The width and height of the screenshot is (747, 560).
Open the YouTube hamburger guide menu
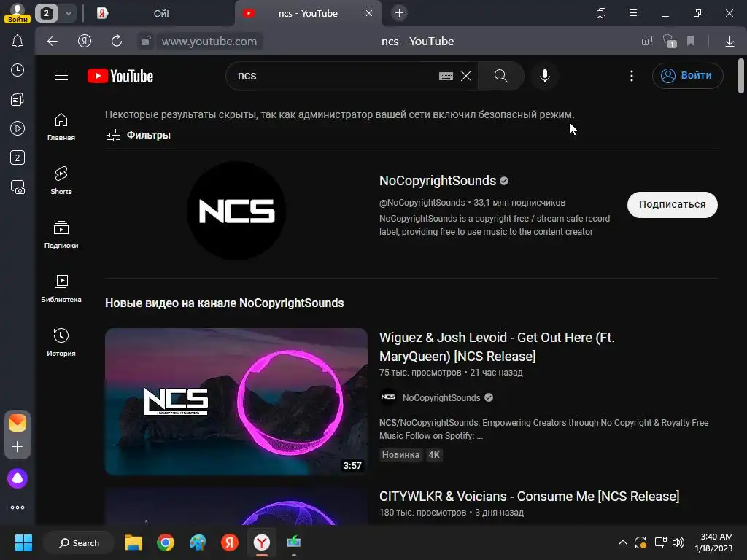click(61, 76)
